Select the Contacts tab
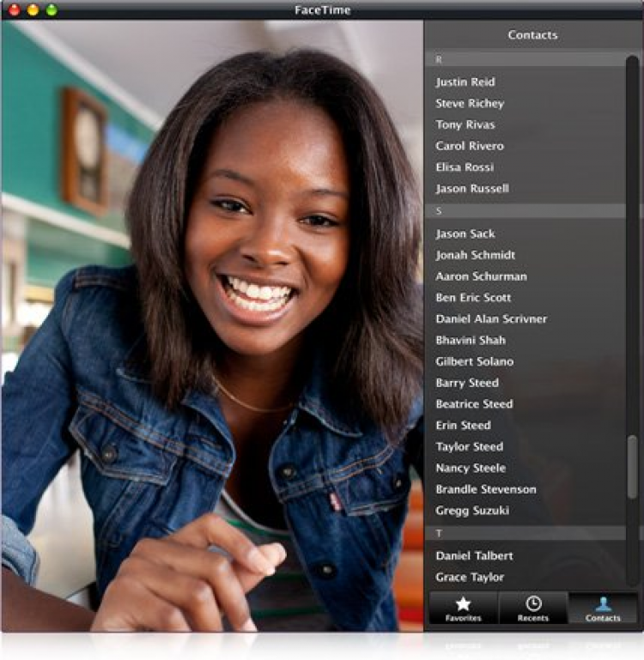644x660 pixels. tap(603, 609)
